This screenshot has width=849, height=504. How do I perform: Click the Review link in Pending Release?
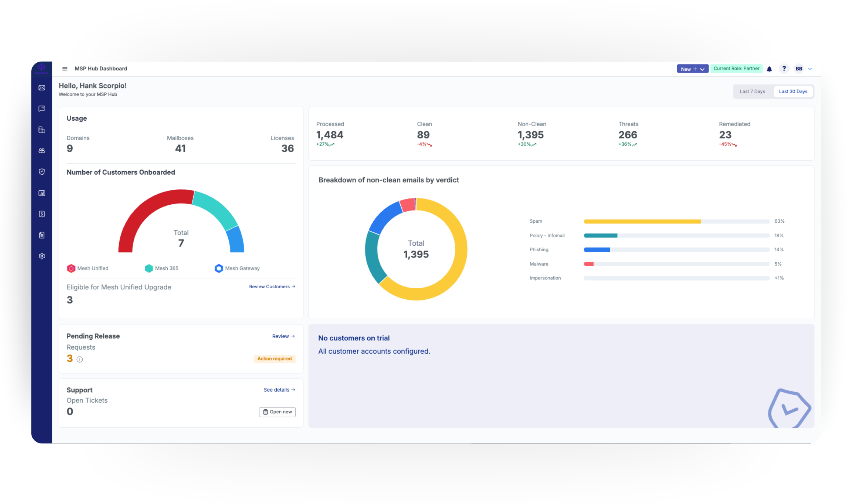[x=284, y=336]
